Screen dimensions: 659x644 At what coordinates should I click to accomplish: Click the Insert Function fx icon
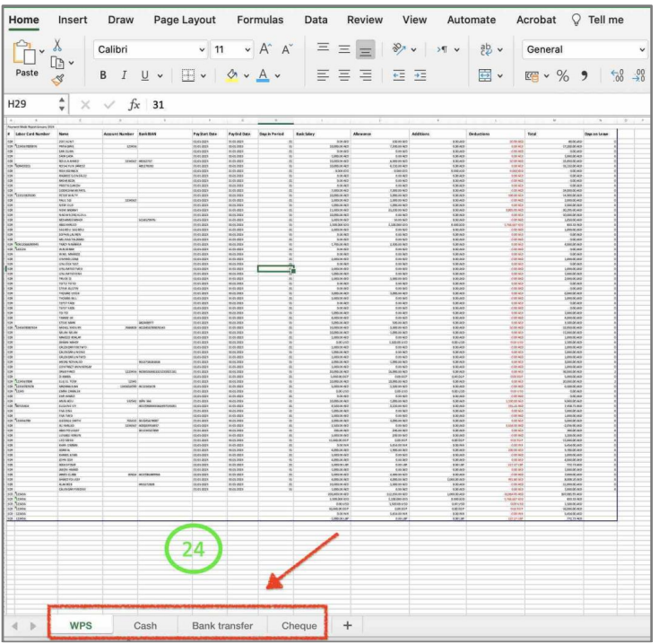pyautogui.click(x=134, y=105)
